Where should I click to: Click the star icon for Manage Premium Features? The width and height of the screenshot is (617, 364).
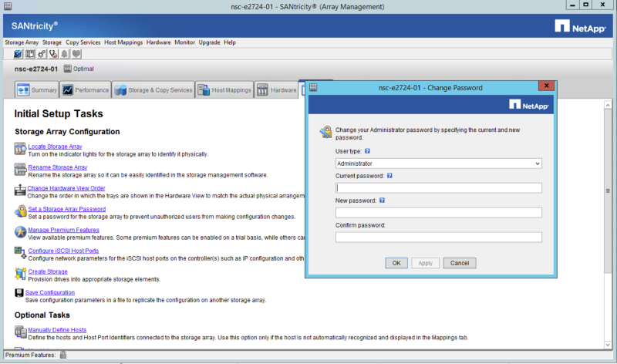[20, 231]
